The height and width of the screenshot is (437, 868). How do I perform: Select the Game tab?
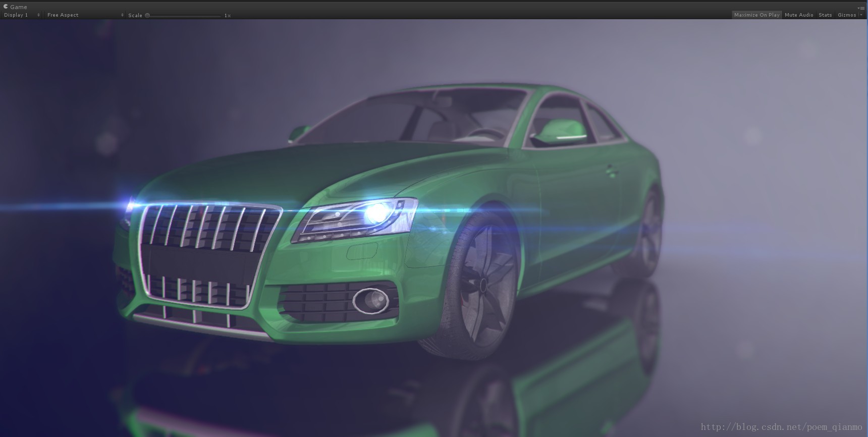[x=15, y=7]
